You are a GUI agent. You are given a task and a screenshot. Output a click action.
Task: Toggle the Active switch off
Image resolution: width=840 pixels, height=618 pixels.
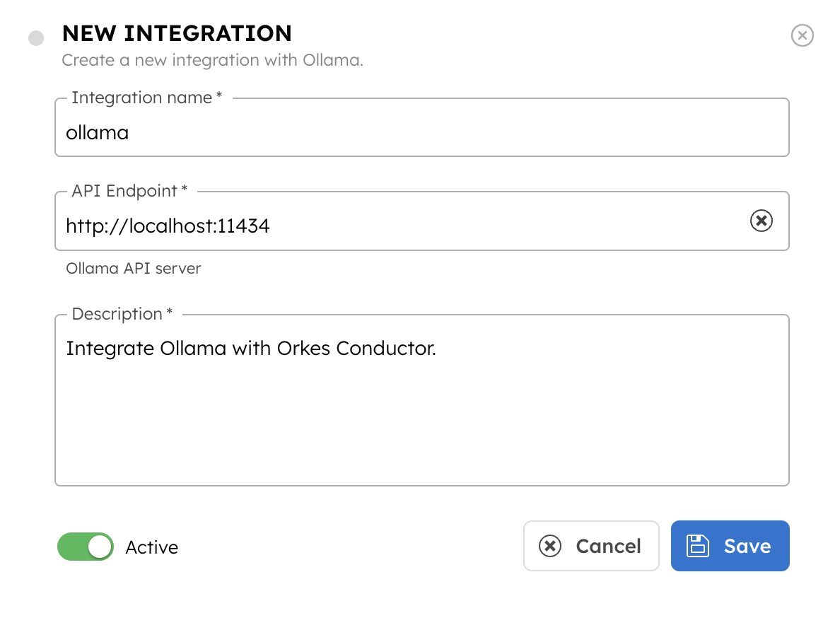(86, 547)
